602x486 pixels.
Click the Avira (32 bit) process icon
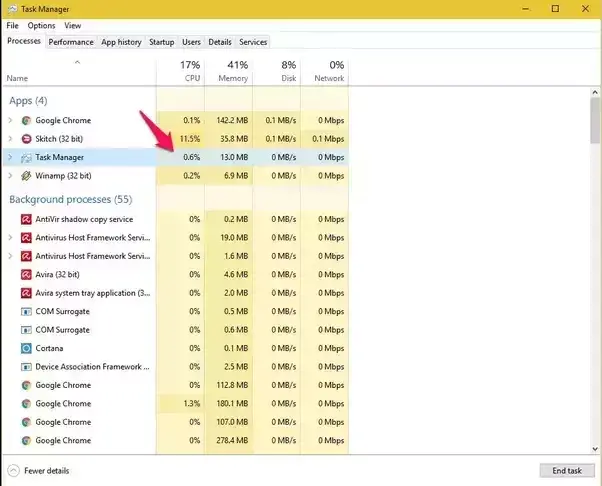(x=26, y=274)
